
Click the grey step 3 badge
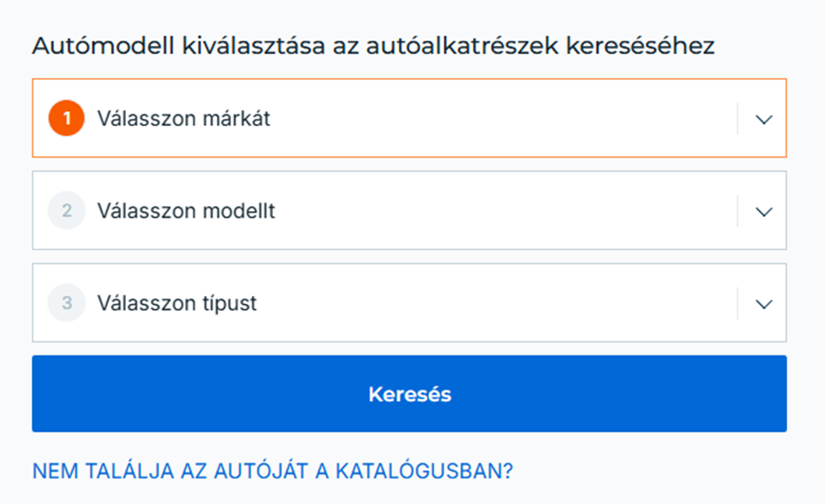click(66, 303)
